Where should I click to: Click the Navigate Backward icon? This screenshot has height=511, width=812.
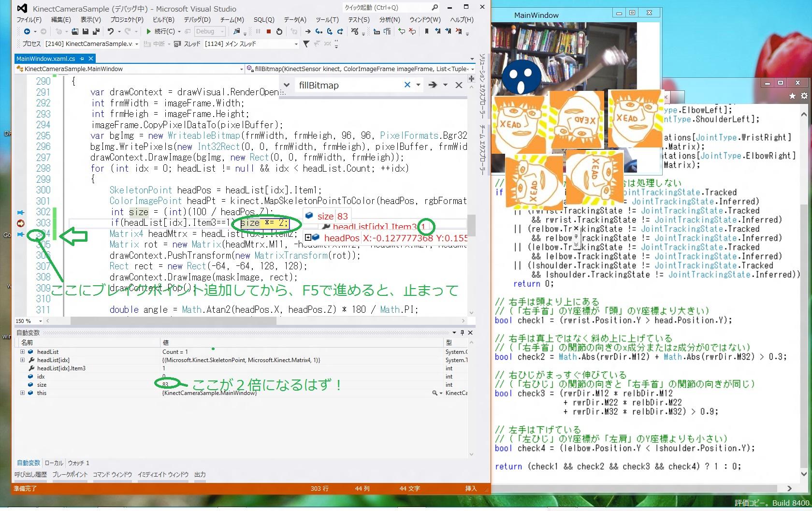(27, 31)
